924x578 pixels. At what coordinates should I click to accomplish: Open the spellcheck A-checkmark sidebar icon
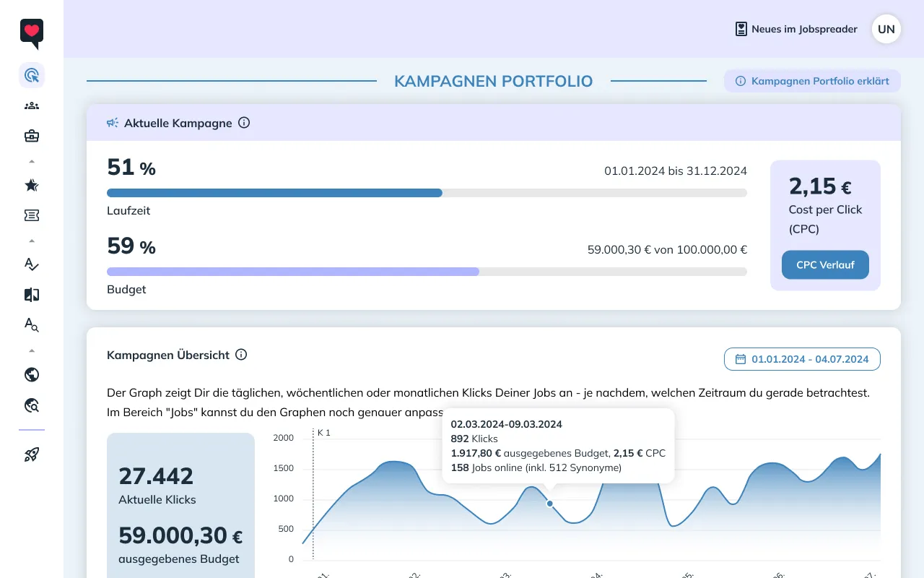pos(32,264)
